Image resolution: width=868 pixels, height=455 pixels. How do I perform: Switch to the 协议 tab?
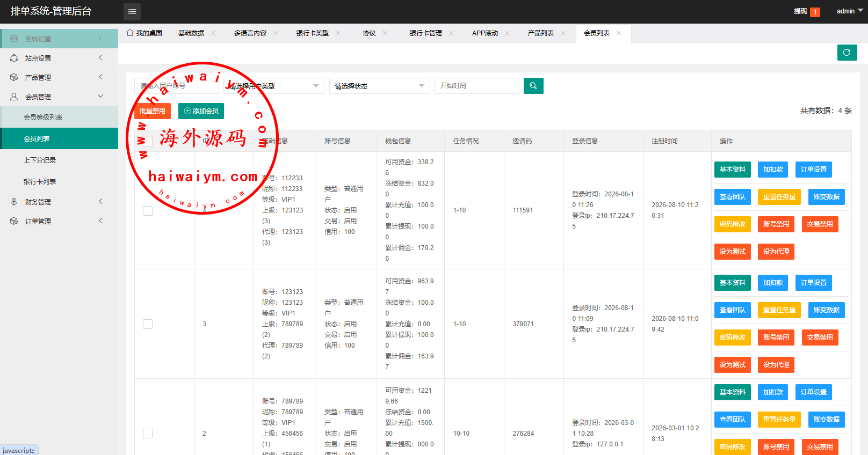pos(369,33)
